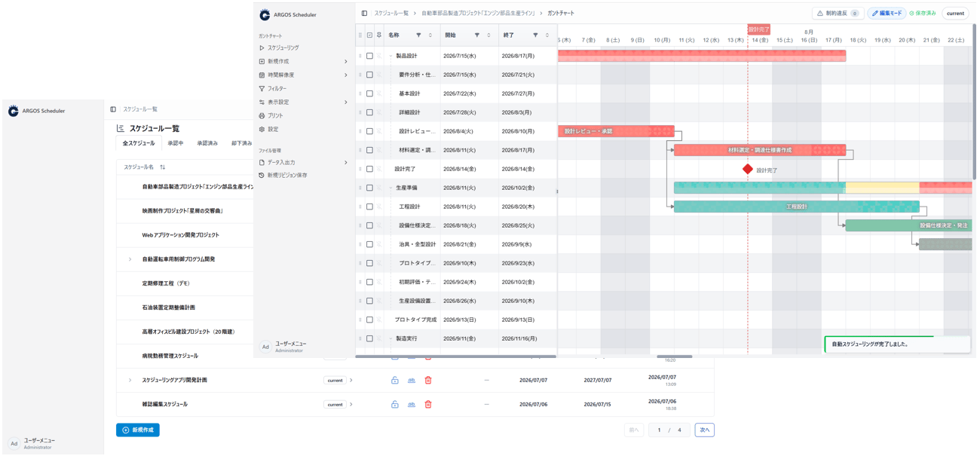Switch to 全スケジュール tab in list window
Image resolution: width=980 pixels, height=456 pixels.
139,143
